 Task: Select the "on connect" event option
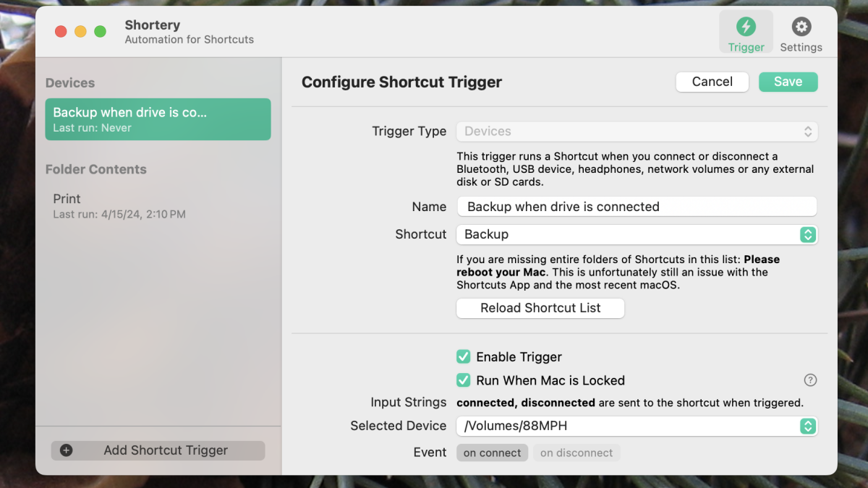tap(492, 453)
